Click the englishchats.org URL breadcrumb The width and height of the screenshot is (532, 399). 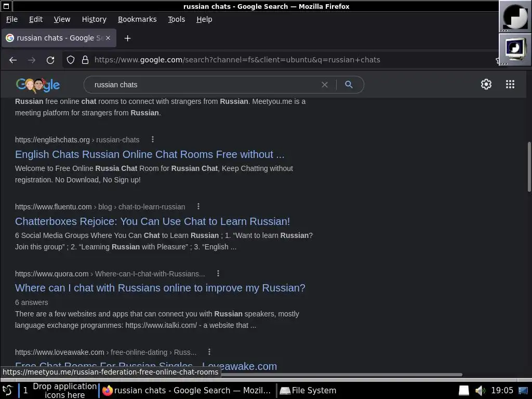click(77, 140)
